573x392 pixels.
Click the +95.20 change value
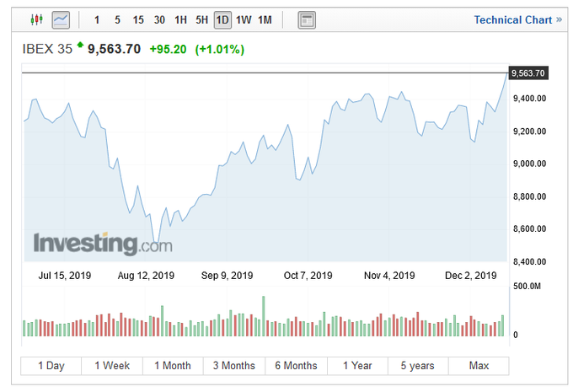[168, 49]
